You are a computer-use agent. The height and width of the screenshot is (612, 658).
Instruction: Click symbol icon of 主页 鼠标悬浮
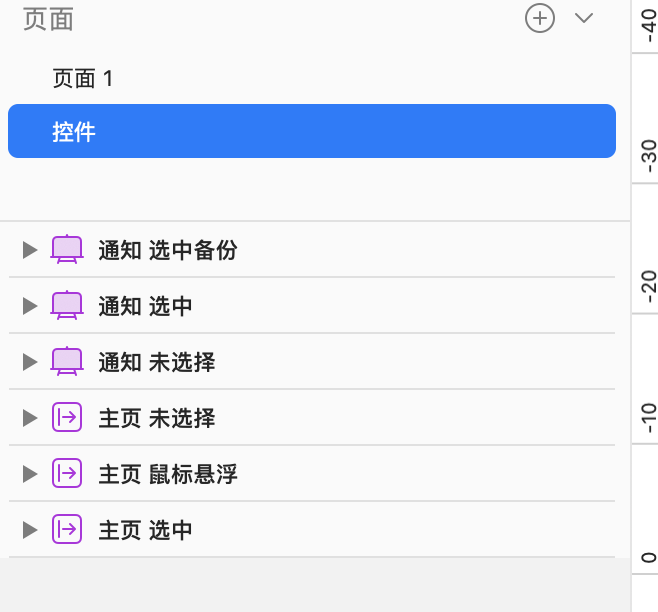pyautogui.click(x=67, y=473)
